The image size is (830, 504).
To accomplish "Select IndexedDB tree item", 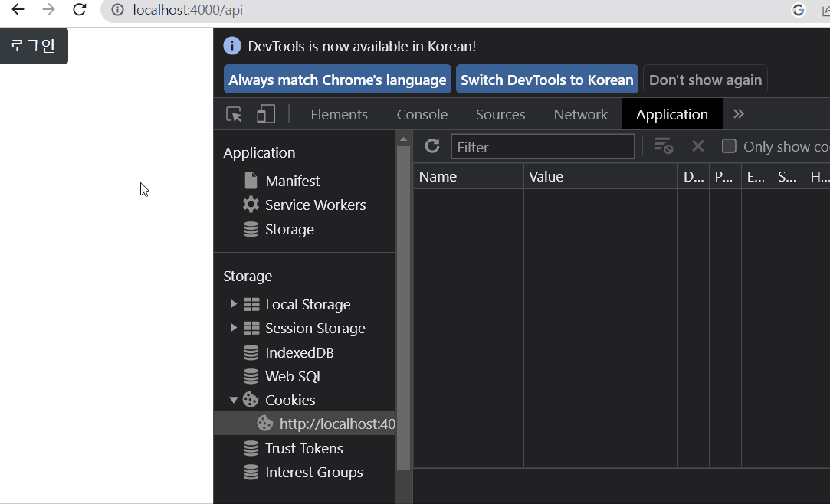I will pyautogui.click(x=300, y=352).
